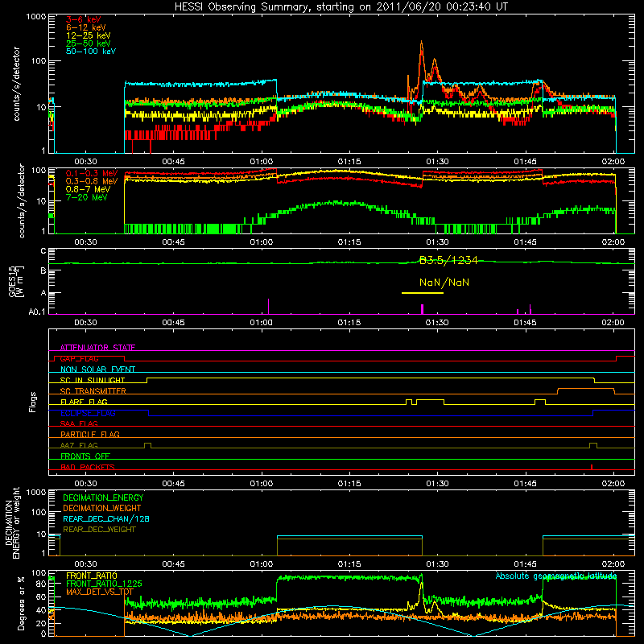Click the FRONT_RATIO legend label
The height and width of the screenshot is (644, 644).
tap(92, 576)
